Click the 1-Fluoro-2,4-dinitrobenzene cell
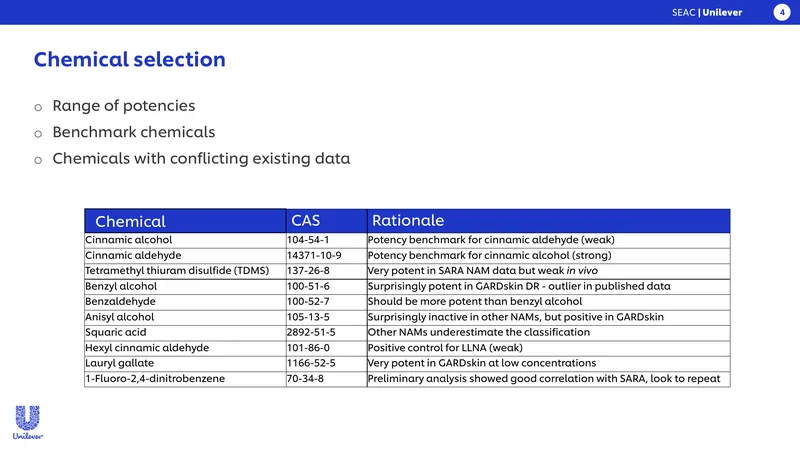800x450 pixels. (185, 379)
